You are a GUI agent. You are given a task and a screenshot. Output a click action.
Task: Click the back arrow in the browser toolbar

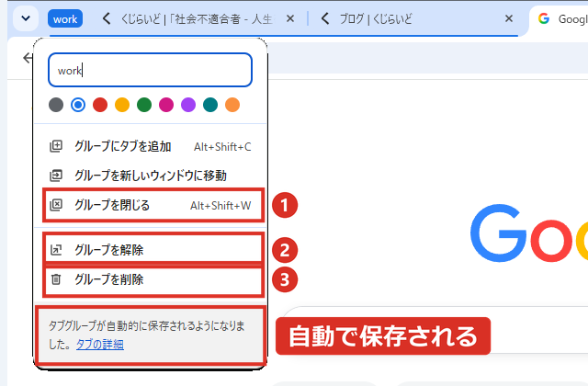(x=28, y=58)
